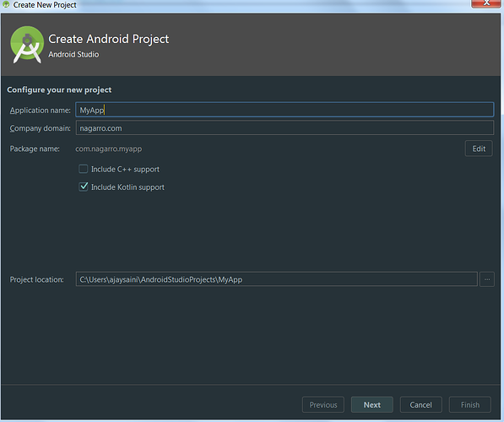Open the project location browse ellipsis button
Image resolution: width=504 pixels, height=422 pixels.
tap(487, 279)
